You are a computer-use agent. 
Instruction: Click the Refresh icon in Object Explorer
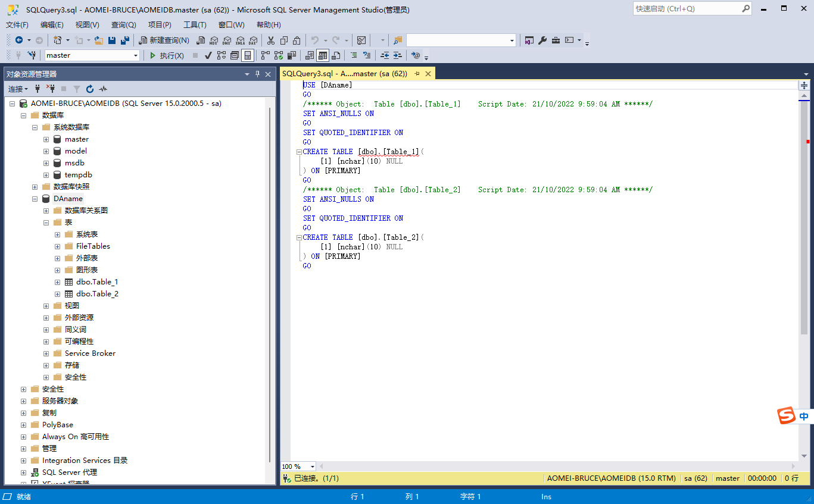pyautogui.click(x=90, y=89)
